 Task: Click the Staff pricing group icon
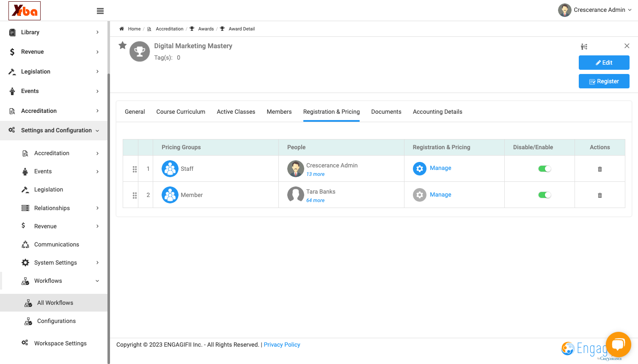(x=170, y=169)
